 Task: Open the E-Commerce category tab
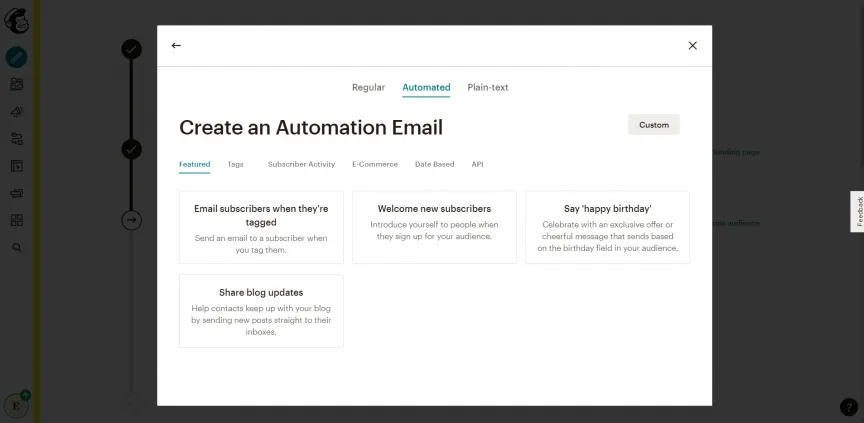tap(375, 164)
